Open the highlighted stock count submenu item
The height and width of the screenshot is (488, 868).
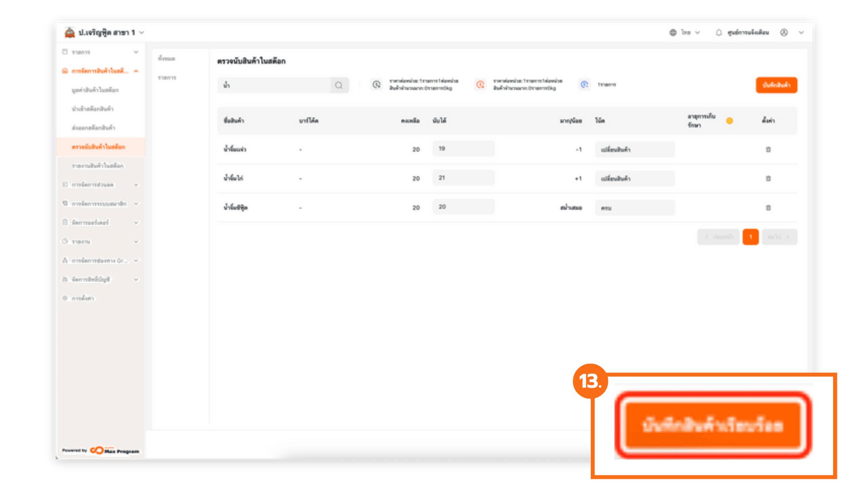pos(98,147)
